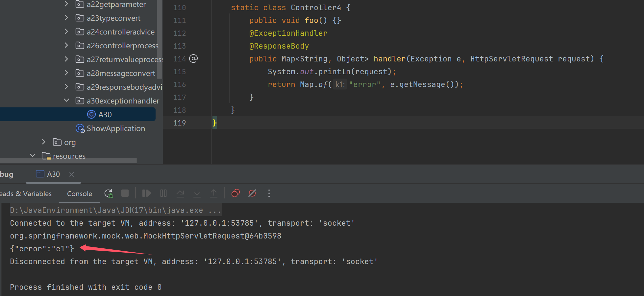
Task: Expand the org folder
Action: click(43, 142)
